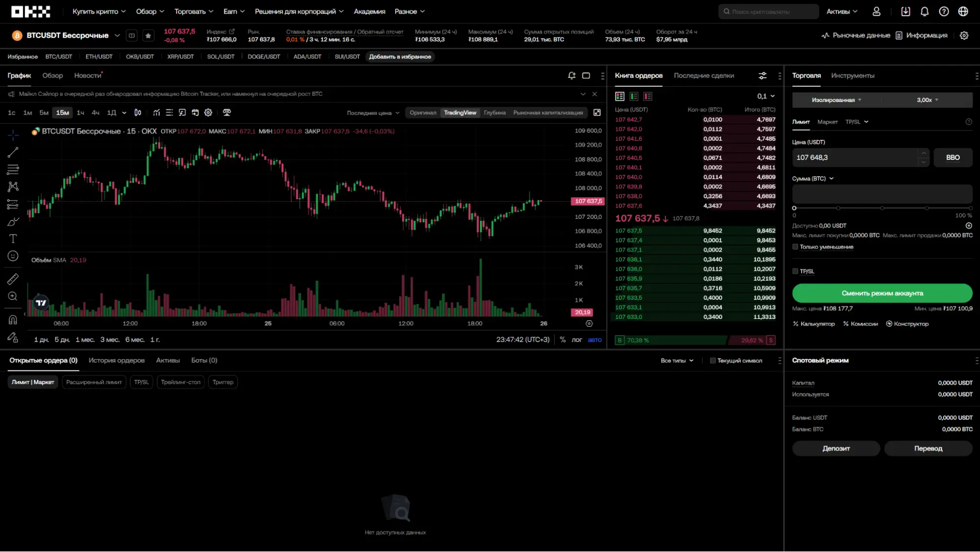Open the compare scales icon in chart toolbar

click(x=226, y=112)
